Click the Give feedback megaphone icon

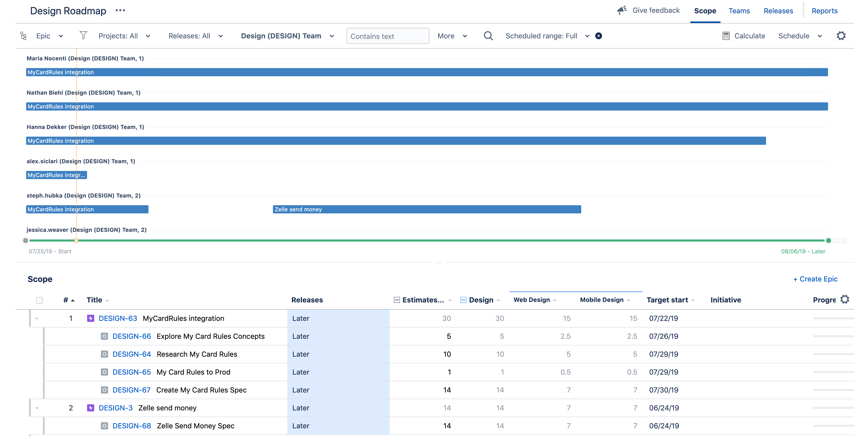pyautogui.click(x=622, y=10)
